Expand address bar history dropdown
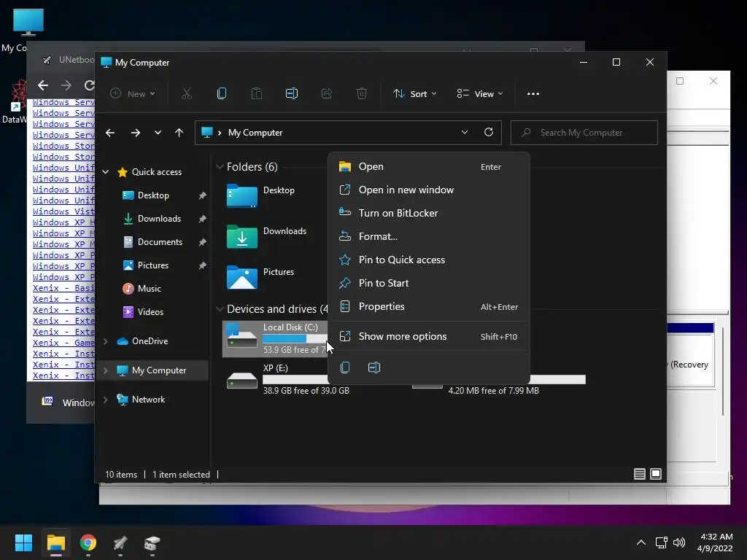Screen dimensions: 747x560 465,133
